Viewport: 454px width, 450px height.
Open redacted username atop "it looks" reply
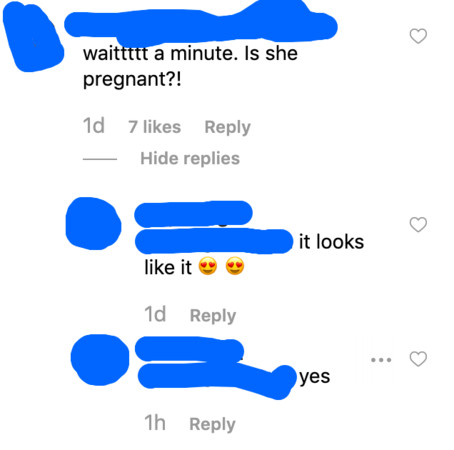click(193, 214)
